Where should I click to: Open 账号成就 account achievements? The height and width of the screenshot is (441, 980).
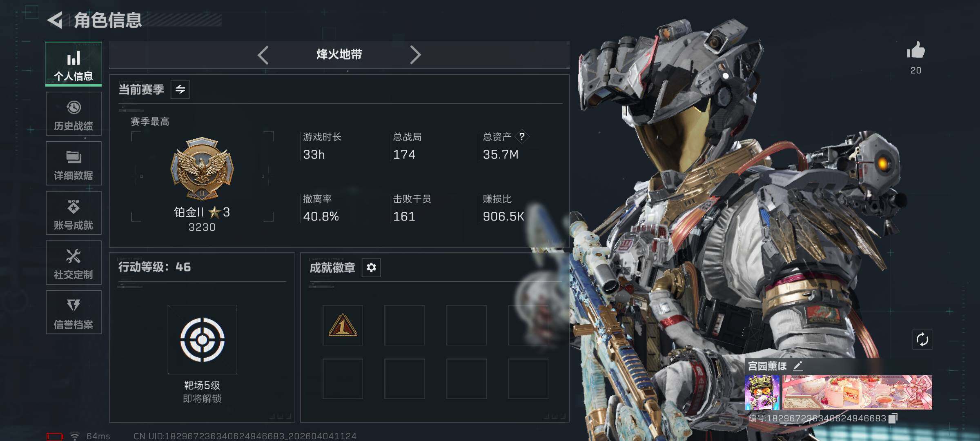tap(73, 213)
